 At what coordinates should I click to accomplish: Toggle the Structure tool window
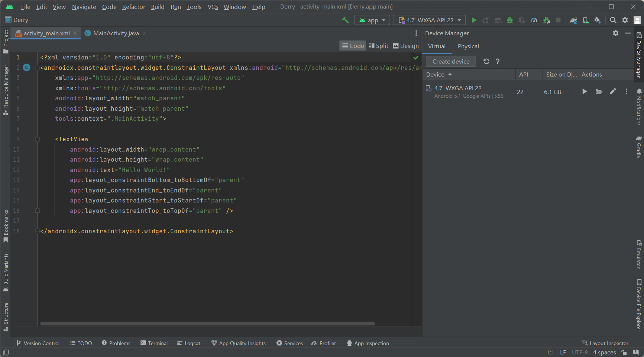click(6, 317)
